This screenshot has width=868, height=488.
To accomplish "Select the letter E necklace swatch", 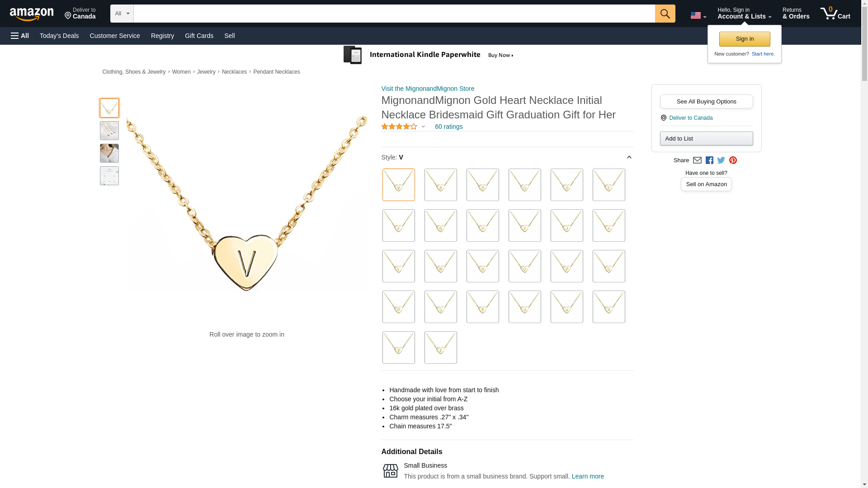I will click(x=609, y=185).
